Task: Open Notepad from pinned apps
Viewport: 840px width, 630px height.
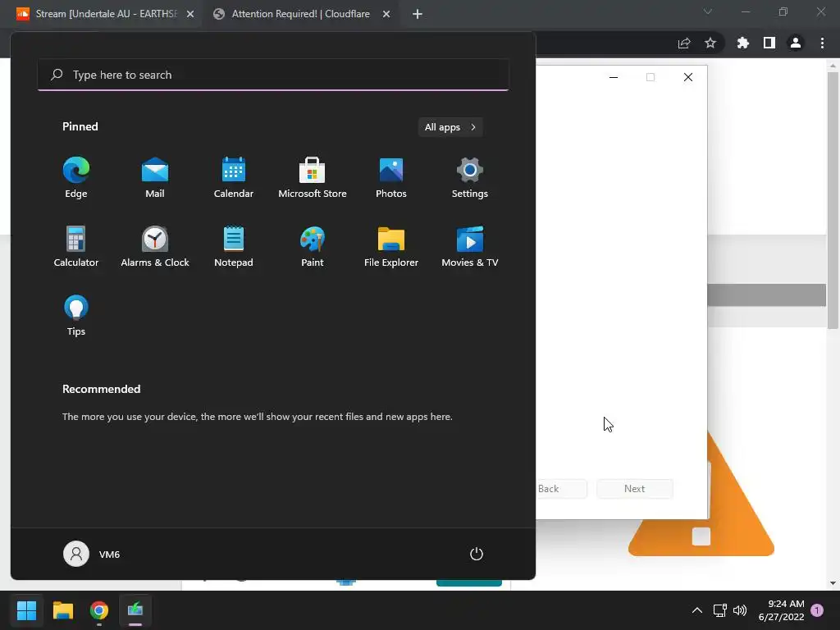Action: [234, 246]
